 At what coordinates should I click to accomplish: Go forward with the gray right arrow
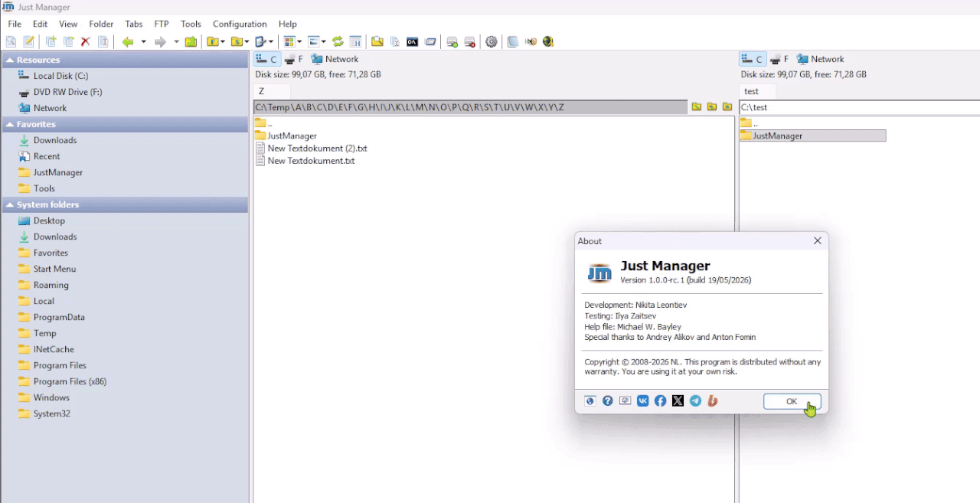point(160,41)
